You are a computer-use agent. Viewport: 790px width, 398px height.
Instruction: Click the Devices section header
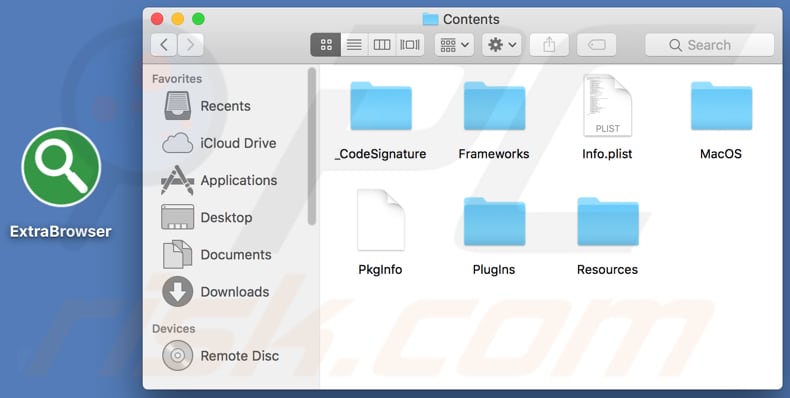point(173,328)
